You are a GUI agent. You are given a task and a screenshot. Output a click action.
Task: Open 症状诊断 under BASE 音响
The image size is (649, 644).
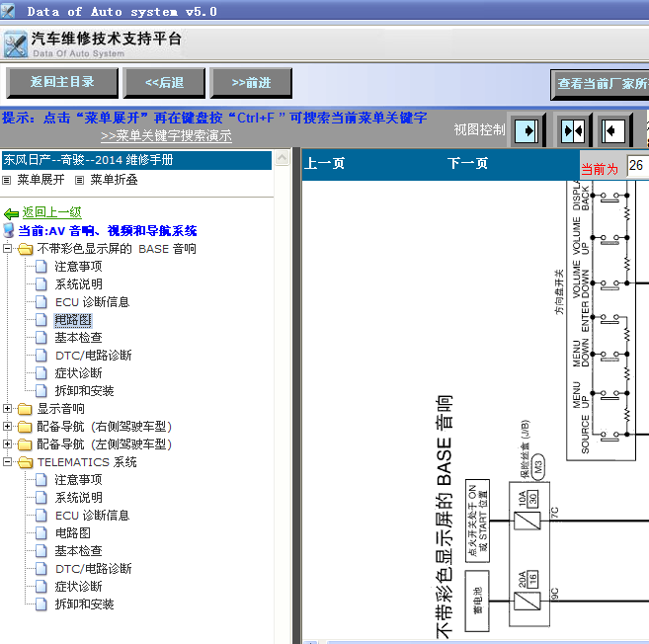pyautogui.click(x=78, y=373)
